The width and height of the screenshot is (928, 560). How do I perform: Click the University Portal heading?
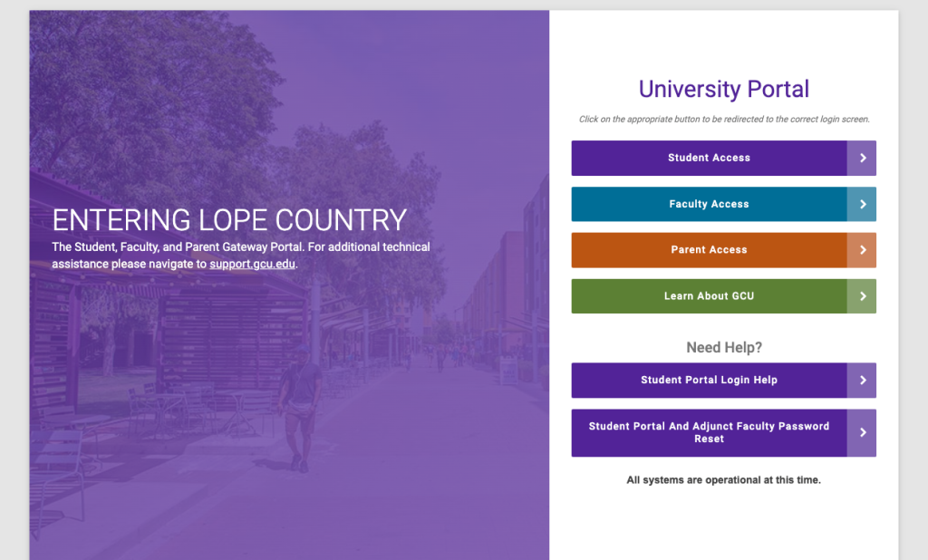(722, 89)
